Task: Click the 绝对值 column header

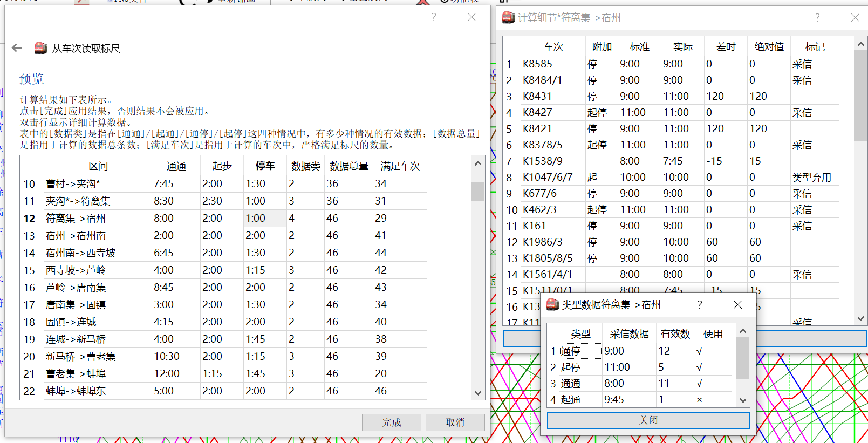Action: [x=769, y=47]
